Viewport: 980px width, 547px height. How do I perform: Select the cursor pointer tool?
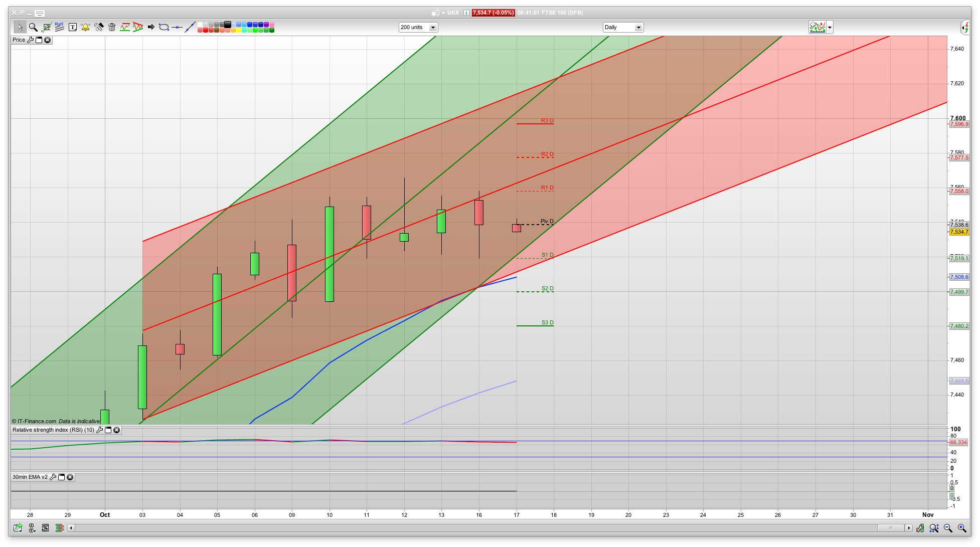20,27
